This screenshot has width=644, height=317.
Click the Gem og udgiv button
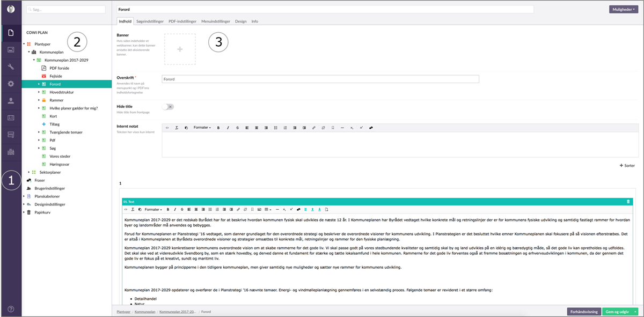(617, 311)
